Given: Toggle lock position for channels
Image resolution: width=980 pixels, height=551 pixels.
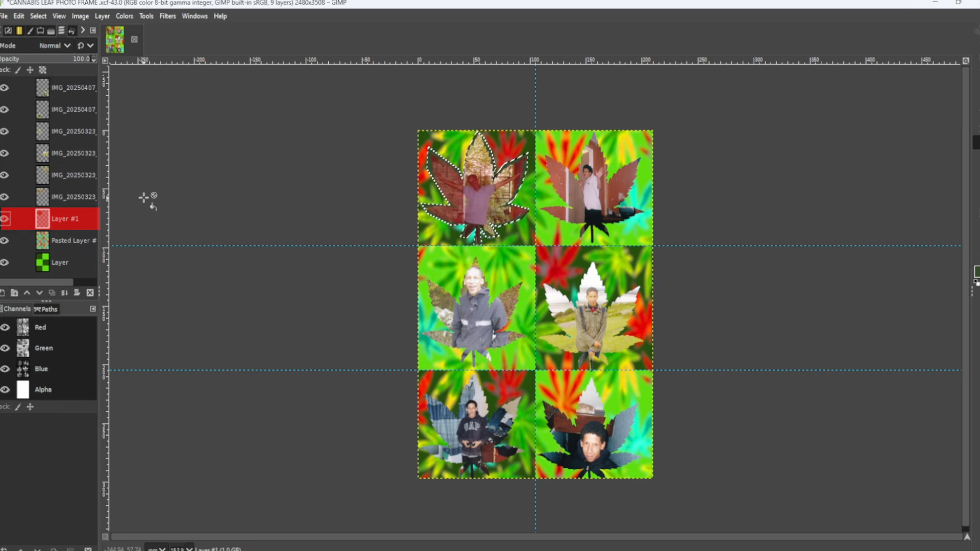Looking at the screenshot, I should [x=30, y=407].
